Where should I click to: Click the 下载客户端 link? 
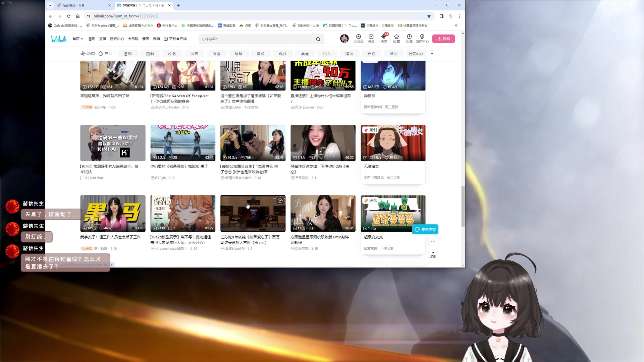click(x=175, y=39)
